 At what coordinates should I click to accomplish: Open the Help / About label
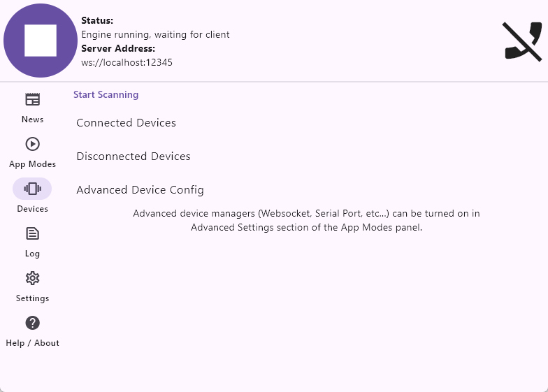(x=32, y=343)
